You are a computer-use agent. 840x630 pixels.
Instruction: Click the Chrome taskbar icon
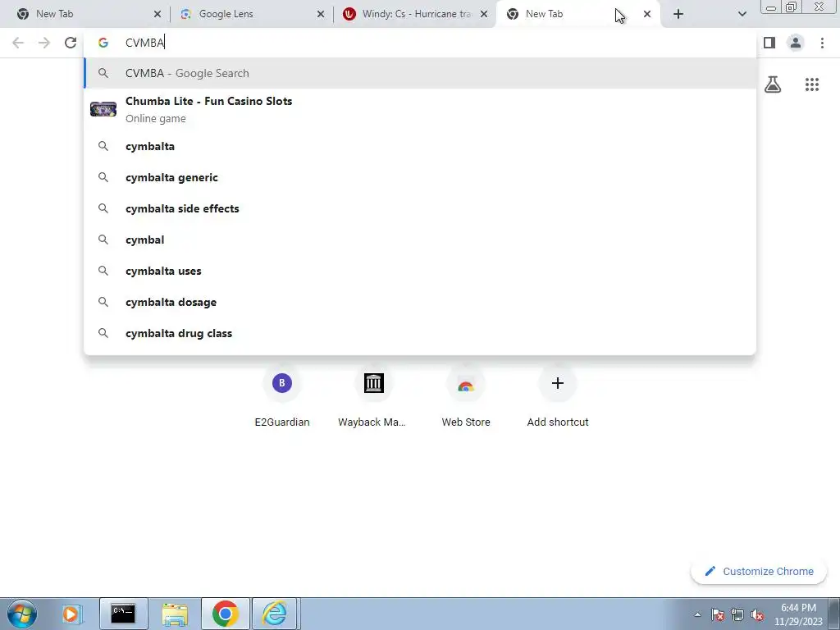226,614
